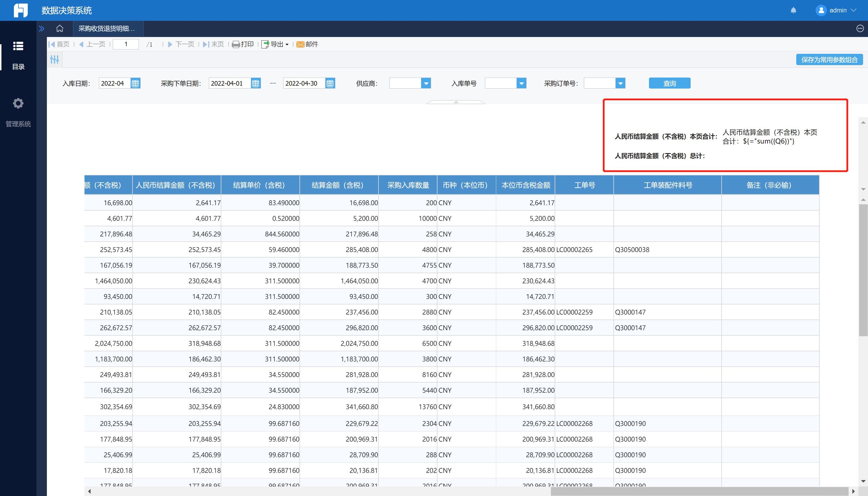Screen dimensions: 868x496
Task: Click 币种（本位币） column header
Action: click(467, 185)
